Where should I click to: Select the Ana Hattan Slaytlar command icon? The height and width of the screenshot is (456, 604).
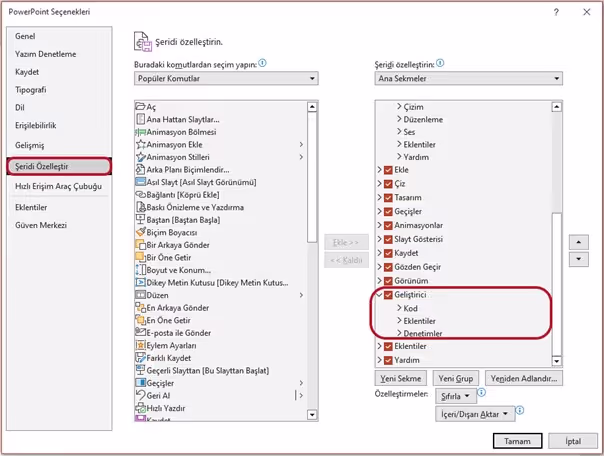[141, 119]
